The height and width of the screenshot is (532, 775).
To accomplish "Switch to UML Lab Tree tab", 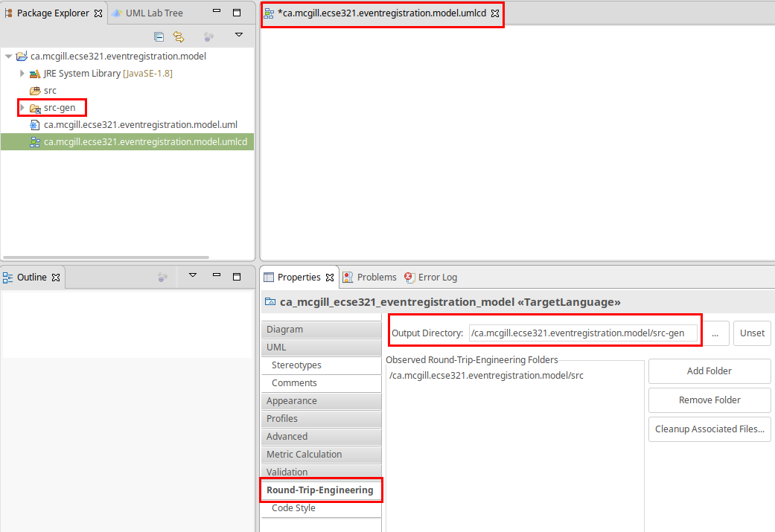I will point(147,13).
